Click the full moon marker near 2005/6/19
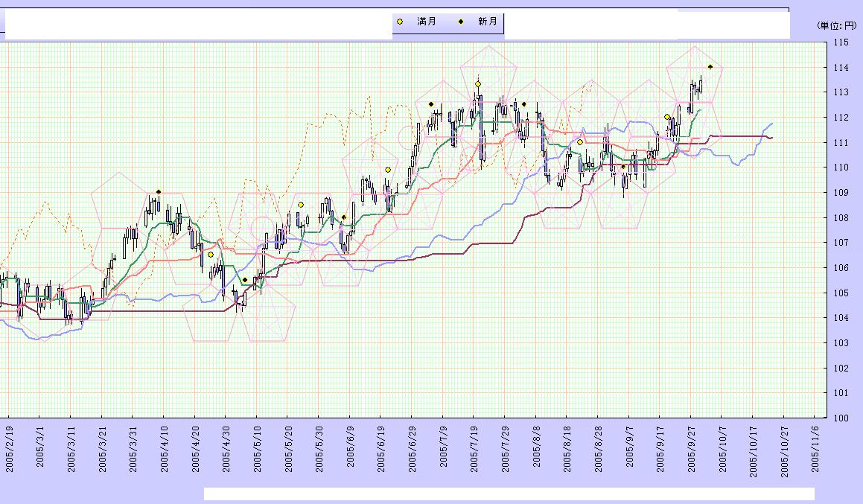 click(x=387, y=170)
